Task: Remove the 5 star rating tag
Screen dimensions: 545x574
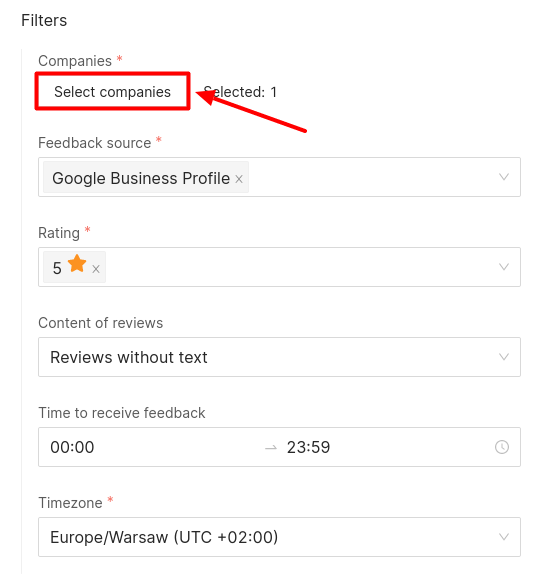Action: coord(96,269)
